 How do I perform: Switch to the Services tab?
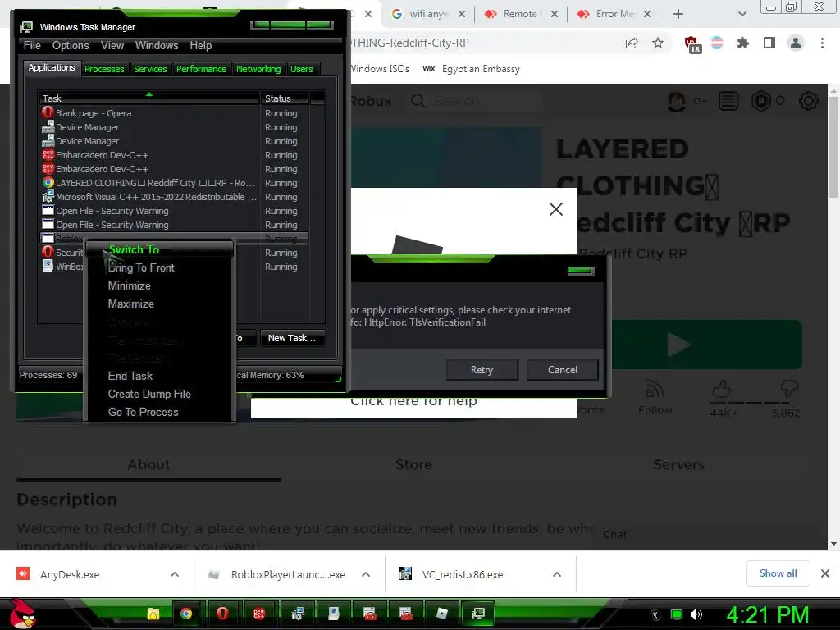point(151,69)
